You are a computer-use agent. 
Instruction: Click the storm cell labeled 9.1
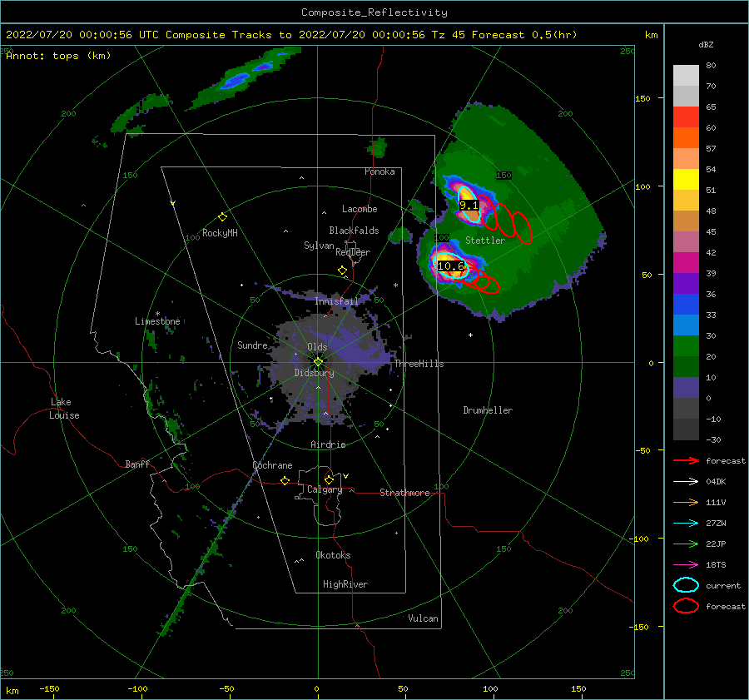pyautogui.click(x=469, y=206)
